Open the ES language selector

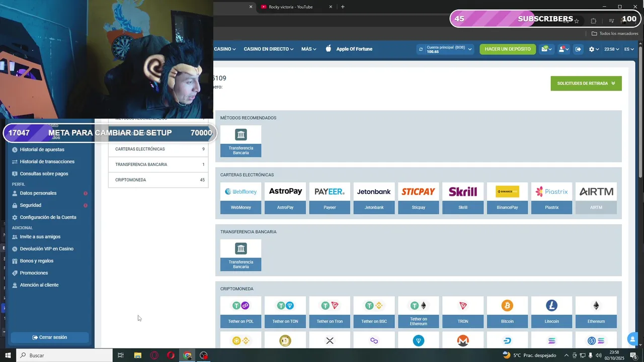[629, 49]
